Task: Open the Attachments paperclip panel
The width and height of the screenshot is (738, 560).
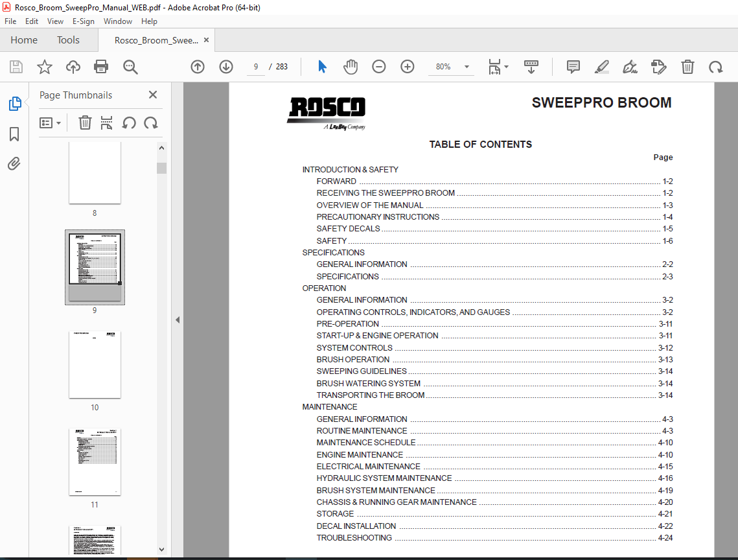Action: coord(14,164)
